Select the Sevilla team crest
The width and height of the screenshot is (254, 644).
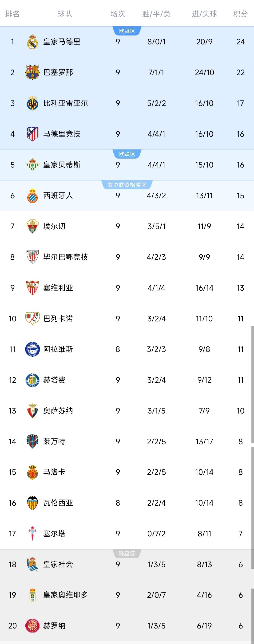(x=32, y=288)
